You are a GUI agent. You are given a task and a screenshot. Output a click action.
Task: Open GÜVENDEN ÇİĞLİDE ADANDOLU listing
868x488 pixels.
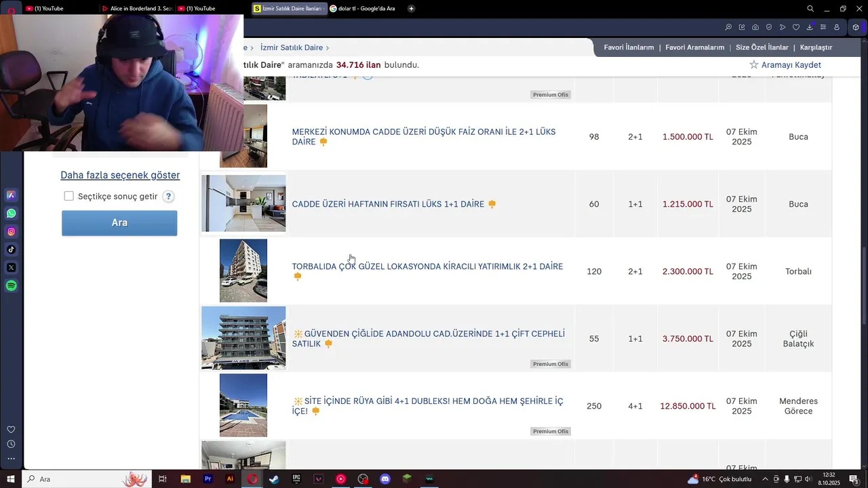click(429, 339)
